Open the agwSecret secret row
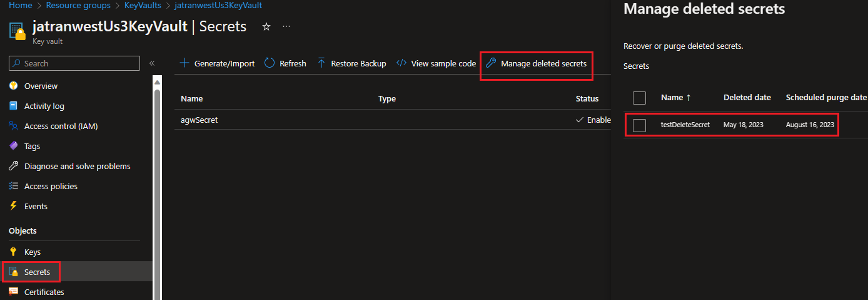The image size is (868, 300). pyautogui.click(x=392, y=120)
